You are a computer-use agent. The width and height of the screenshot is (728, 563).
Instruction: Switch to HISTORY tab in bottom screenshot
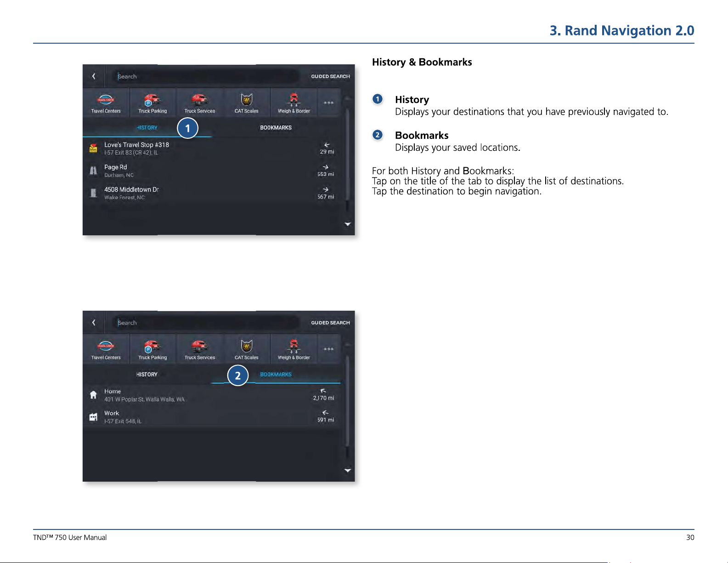147,375
